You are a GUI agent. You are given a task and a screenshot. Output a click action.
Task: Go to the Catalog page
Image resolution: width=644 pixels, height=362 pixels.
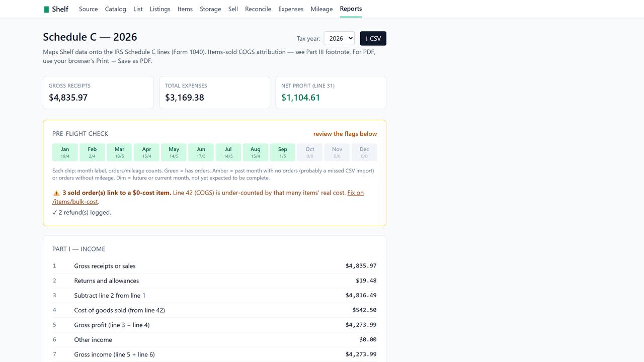(116, 9)
